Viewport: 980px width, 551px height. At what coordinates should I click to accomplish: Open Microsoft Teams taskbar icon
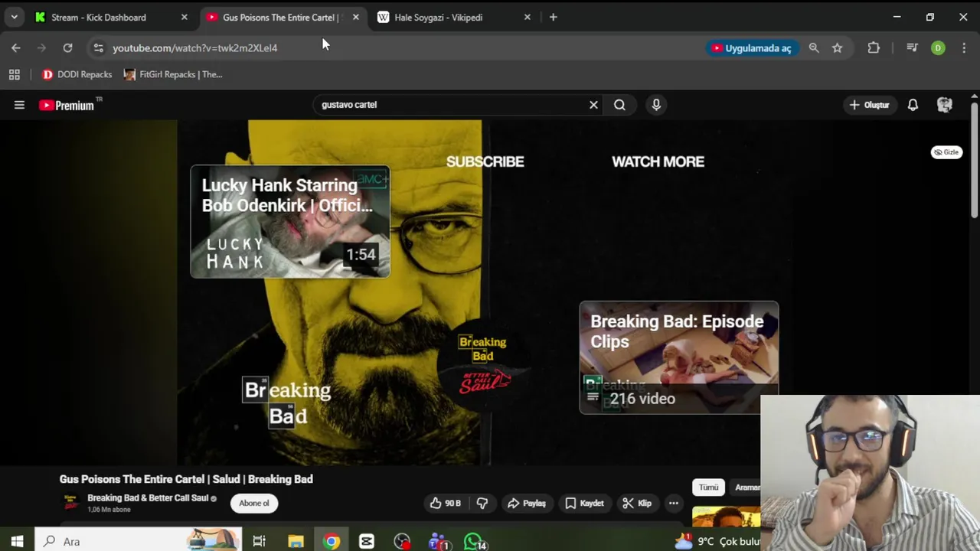[x=439, y=541]
